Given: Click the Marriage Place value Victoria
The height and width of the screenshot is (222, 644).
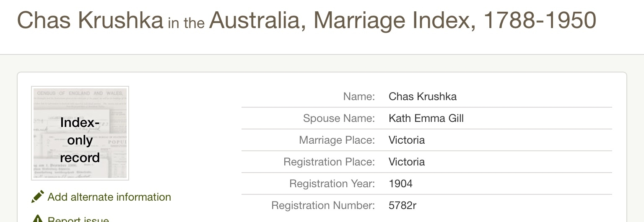Looking at the screenshot, I should coord(407,140).
